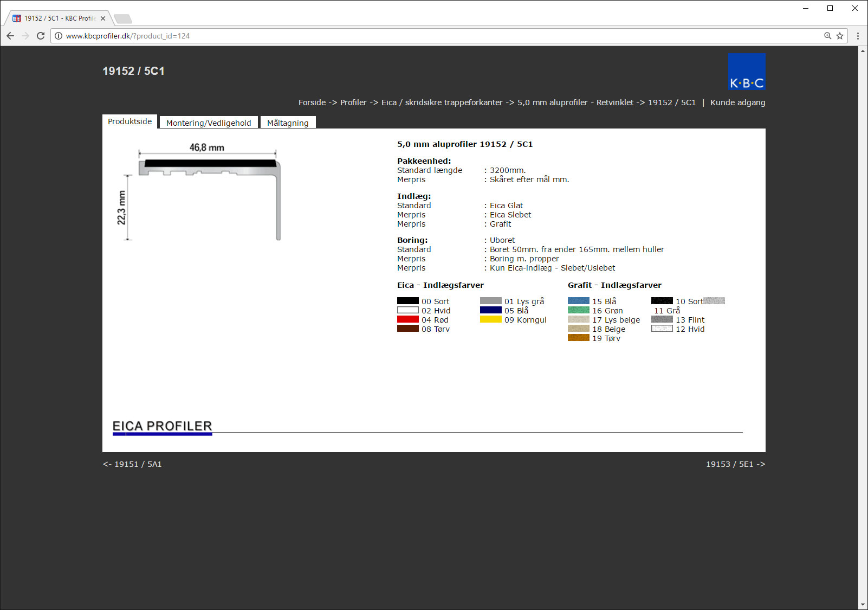Minimize the browser window
868x610 pixels.
pyautogui.click(x=806, y=8)
